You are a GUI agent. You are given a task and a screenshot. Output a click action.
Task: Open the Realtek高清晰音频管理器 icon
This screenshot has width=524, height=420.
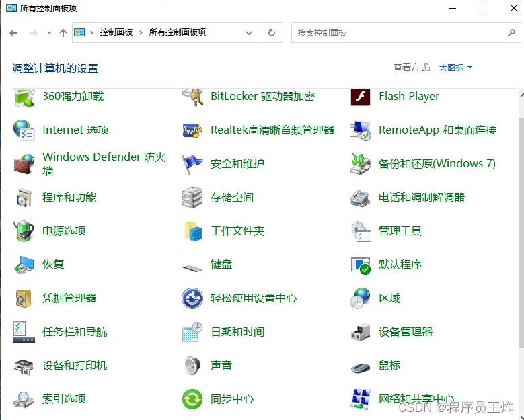(x=192, y=130)
